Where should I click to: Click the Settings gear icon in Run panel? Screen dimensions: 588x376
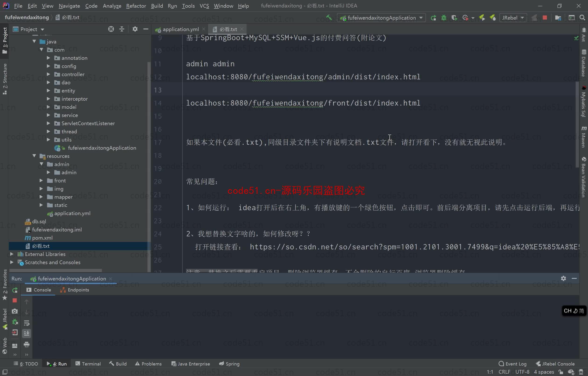(x=563, y=278)
